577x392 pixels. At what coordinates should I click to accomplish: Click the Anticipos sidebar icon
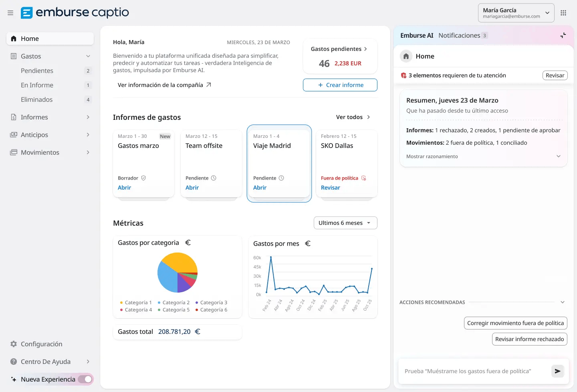(14, 135)
